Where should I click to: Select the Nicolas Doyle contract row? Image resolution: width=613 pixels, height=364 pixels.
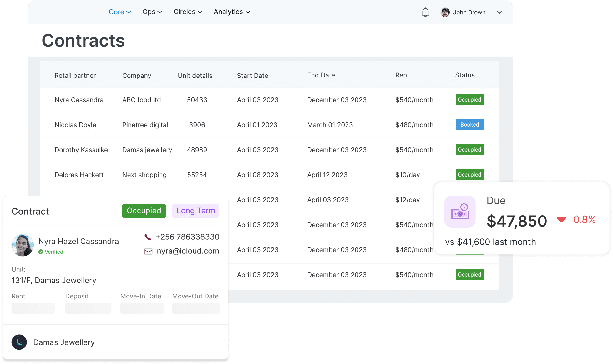[x=75, y=125]
